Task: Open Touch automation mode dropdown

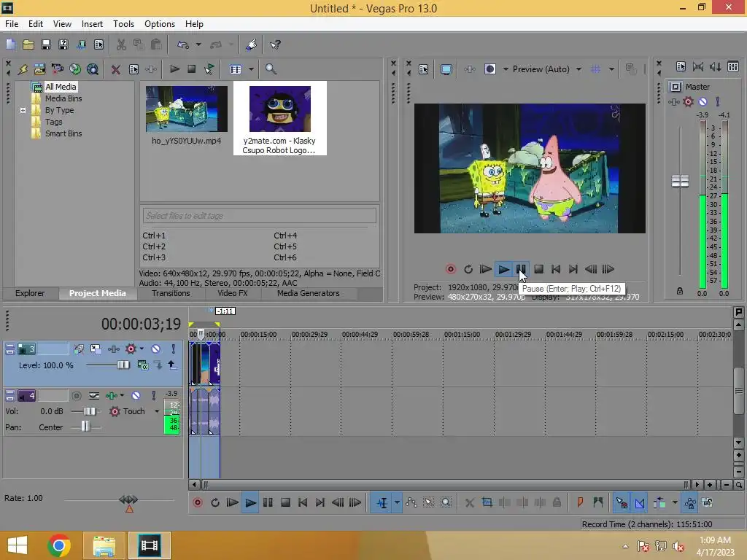Action: click(x=157, y=411)
